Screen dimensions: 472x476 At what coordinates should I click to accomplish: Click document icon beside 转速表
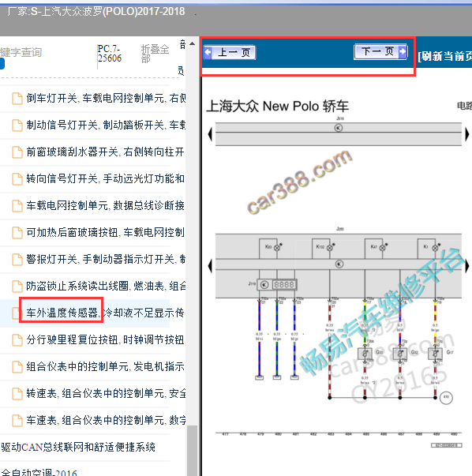pyautogui.click(x=17, y=393)
